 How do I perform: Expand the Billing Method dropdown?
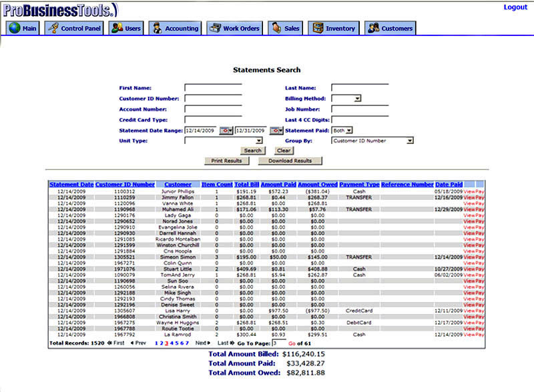357,99
